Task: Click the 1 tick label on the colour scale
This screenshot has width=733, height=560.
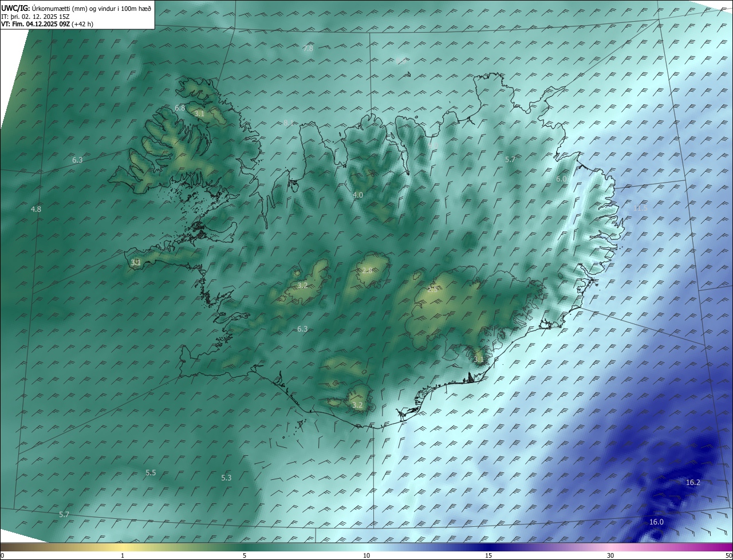Action: pyautogui.click(x=123, y=555)
